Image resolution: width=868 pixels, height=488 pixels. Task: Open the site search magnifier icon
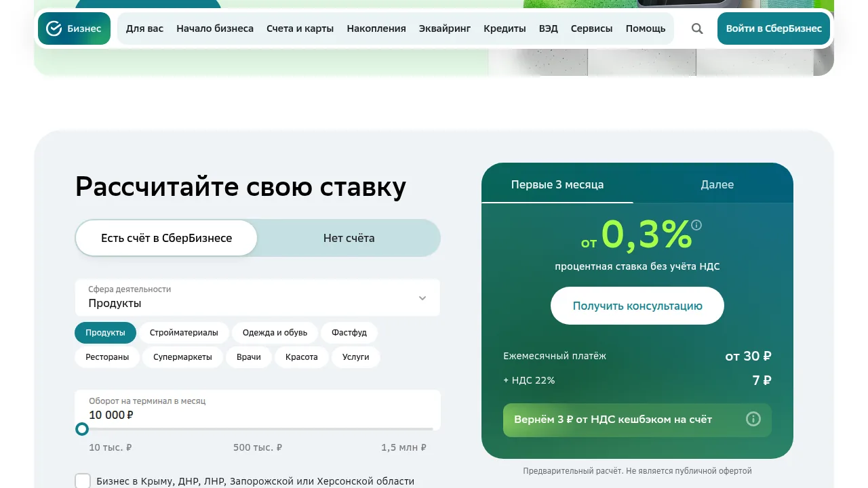[697, 28]
